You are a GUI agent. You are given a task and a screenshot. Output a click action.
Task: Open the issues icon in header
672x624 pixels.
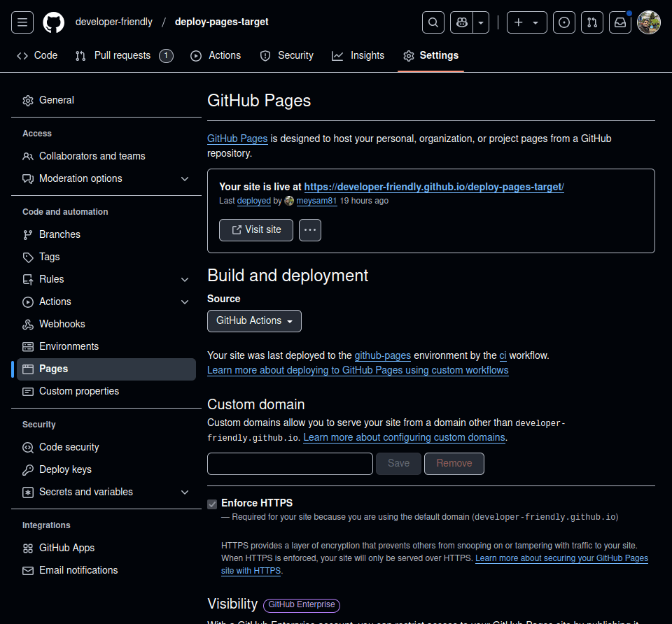click(x=564, y=22)
